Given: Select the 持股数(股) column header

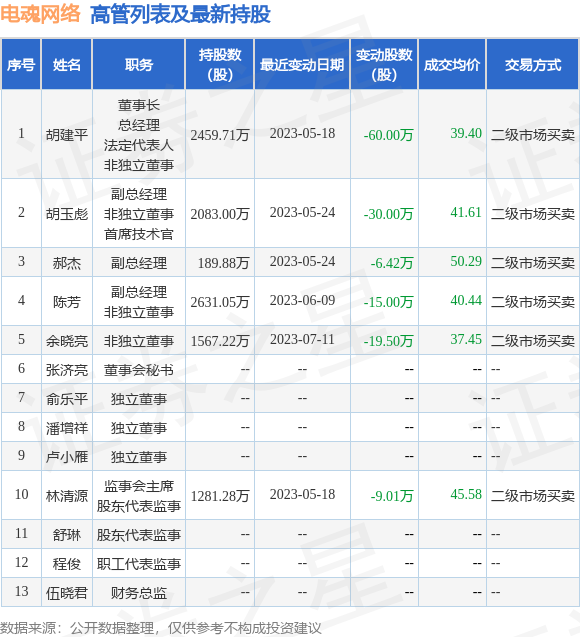Looking at the screenshot, I should point(220,65).
